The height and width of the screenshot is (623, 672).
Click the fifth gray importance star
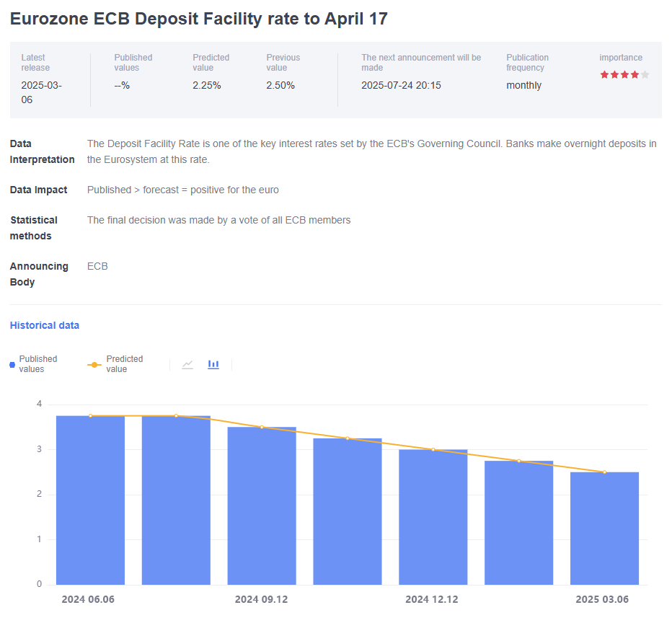click(645, 75)
